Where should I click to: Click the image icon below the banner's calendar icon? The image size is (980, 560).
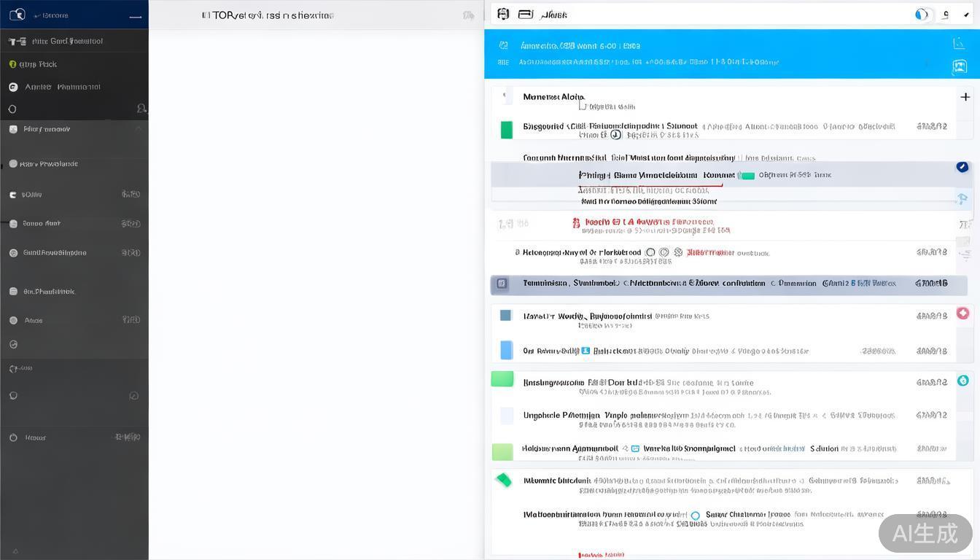960,66
